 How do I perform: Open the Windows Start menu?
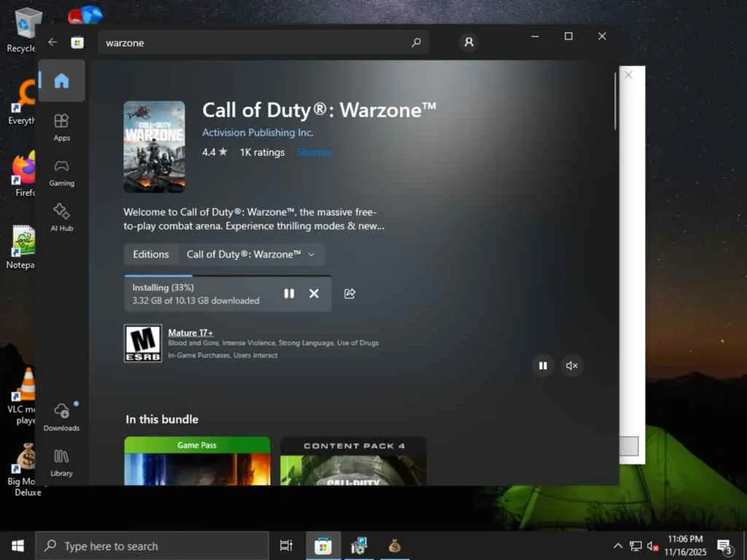coord(18,545)
